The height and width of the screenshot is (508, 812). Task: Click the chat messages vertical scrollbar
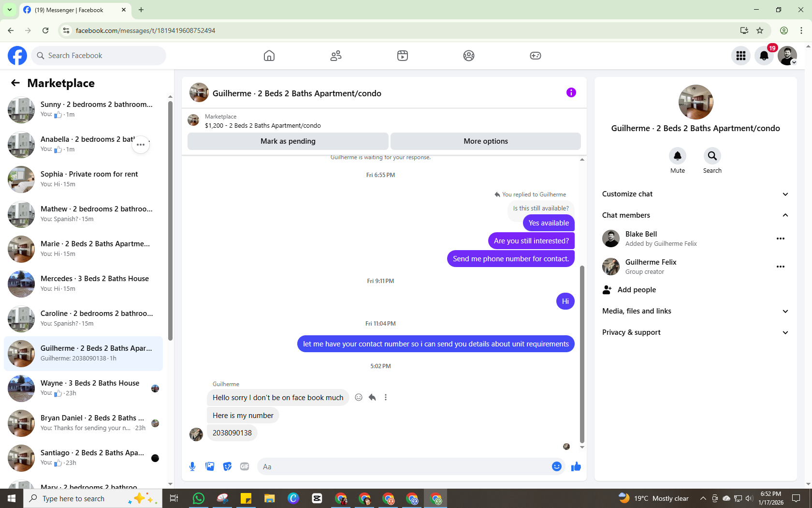click(582, 354)
